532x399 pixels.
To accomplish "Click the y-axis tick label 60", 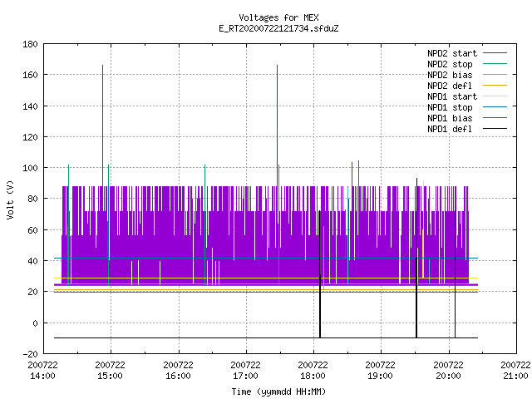I will click(32, 230).
